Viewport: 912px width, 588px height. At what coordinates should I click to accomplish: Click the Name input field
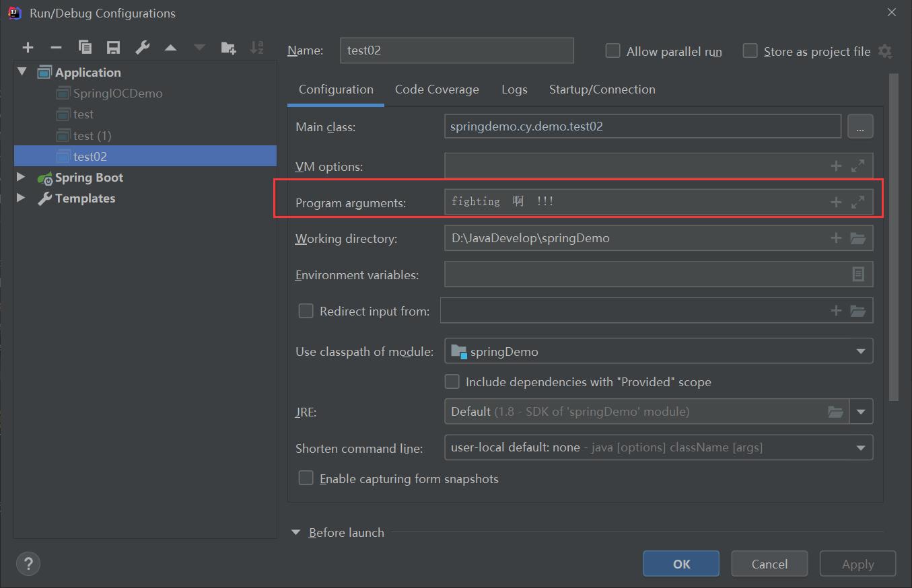pos(457,50)
